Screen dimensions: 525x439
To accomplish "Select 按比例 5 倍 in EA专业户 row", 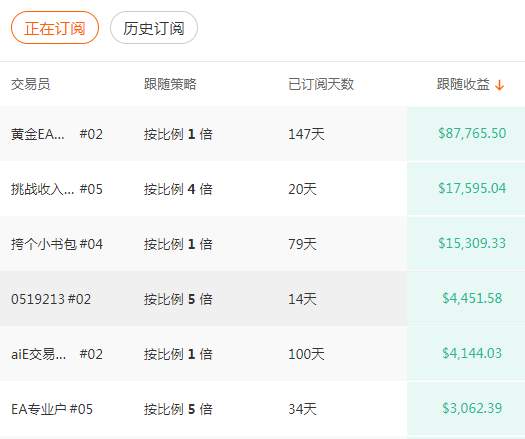I will point(178,409).
